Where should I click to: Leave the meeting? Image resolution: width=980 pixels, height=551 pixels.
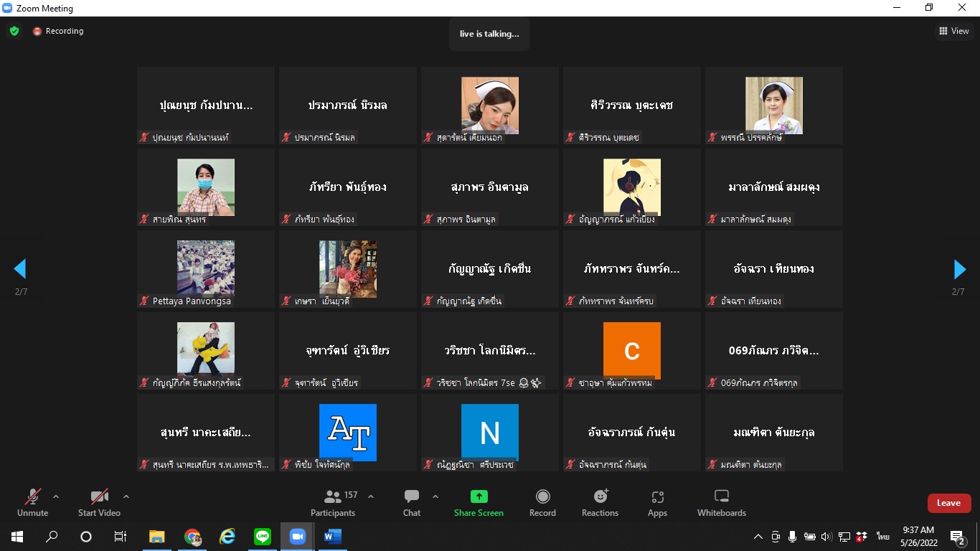point(948,503)
